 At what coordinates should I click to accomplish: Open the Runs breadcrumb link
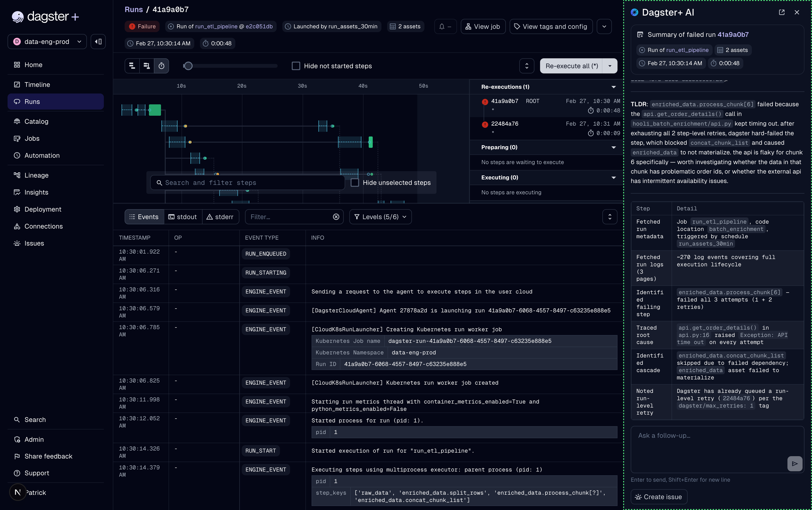134,9
